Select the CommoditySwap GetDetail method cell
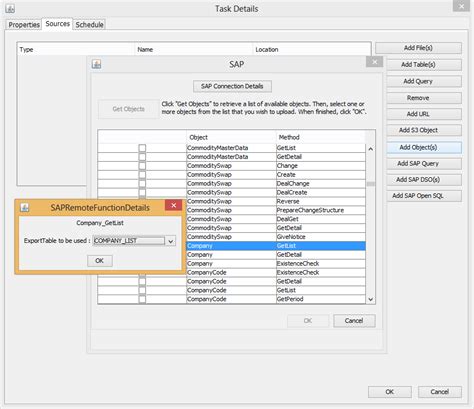Viewport: 474px width, 409px height. pyautogui.click(x=321, y=228)
